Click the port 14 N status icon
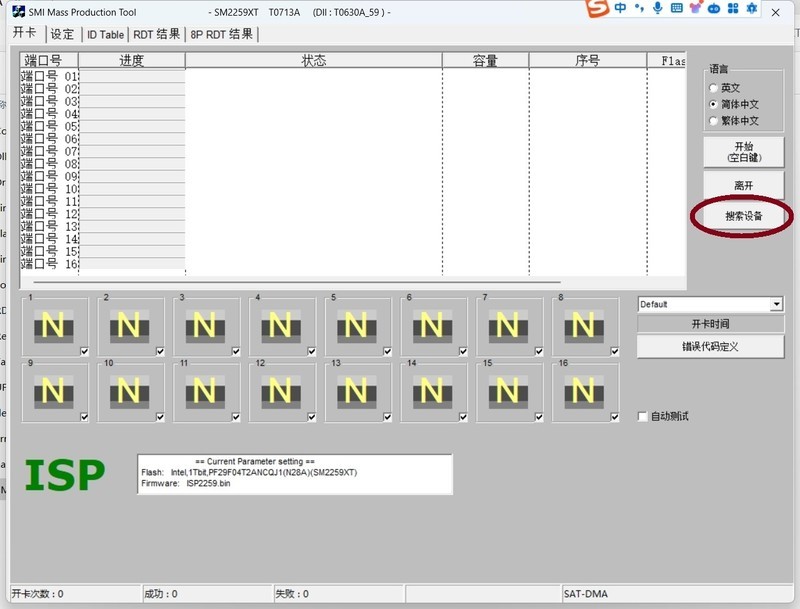The width and height of the screenshot is (800, 609). pos(432,392)
